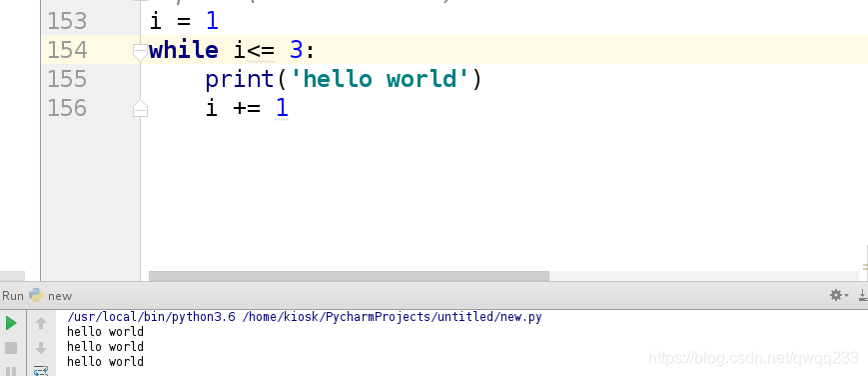The image size is (868, 376).
Task: Click the 'hello world' string literal in code
Action: (380, 79)
